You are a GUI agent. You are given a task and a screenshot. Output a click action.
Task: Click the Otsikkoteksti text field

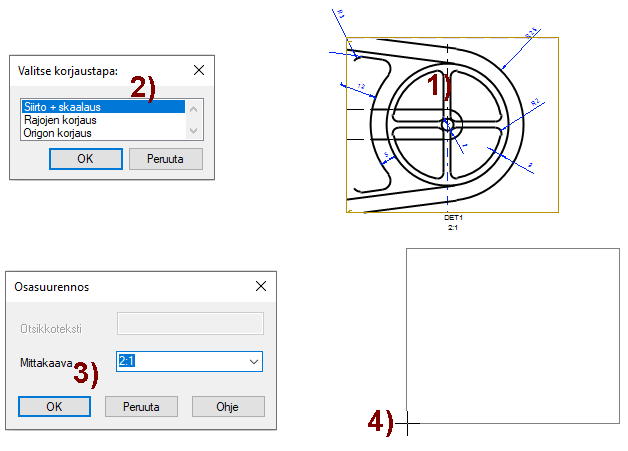pos(190,323)
